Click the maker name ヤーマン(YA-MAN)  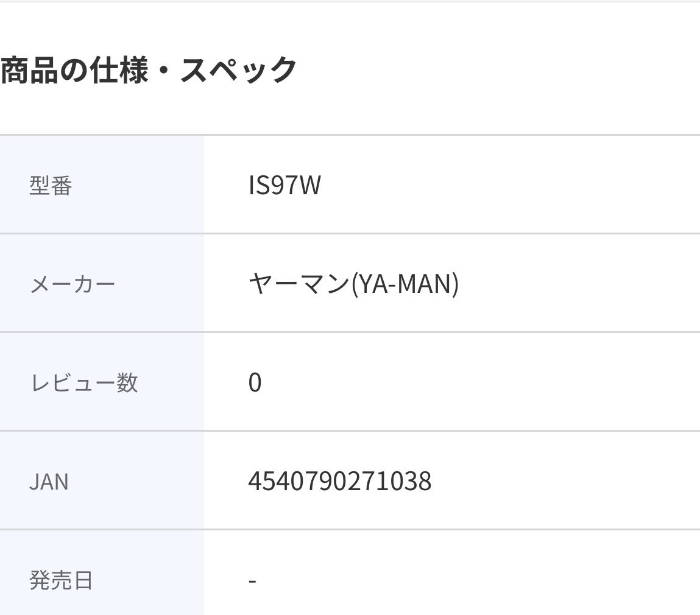[353, 284]
